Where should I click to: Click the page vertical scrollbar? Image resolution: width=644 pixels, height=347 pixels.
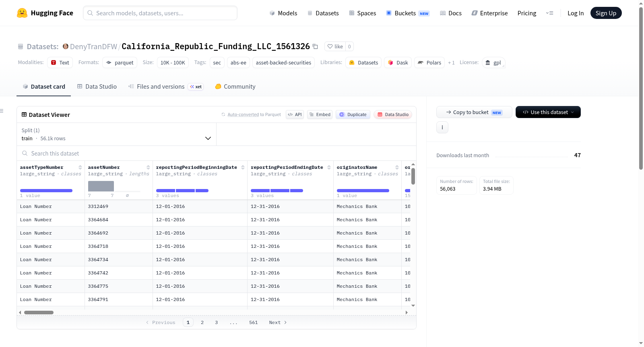coord(641,89)
